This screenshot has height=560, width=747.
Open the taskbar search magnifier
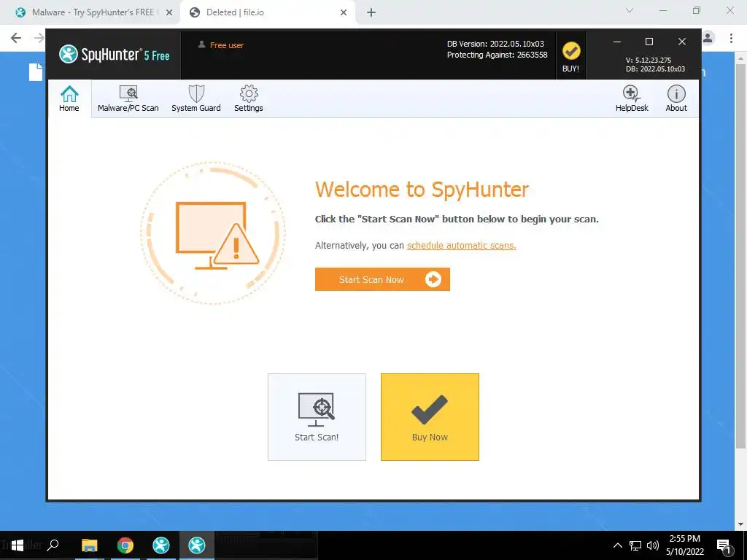pyautogui.click(x=53, y=545)
